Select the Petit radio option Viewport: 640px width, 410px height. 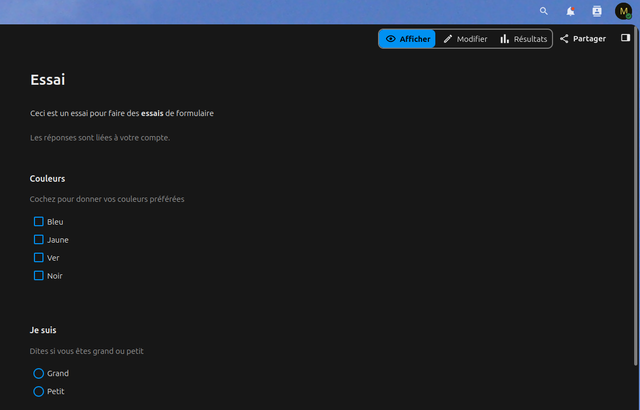point(38,391)
